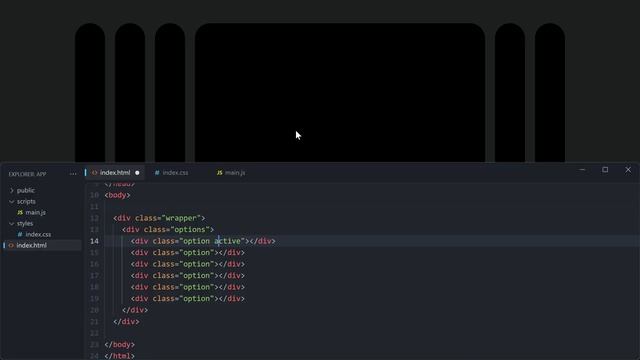This screenshot has height=360, width=640.
Task: Click the JS icon beside main.js in explorer
Action: 20,212
